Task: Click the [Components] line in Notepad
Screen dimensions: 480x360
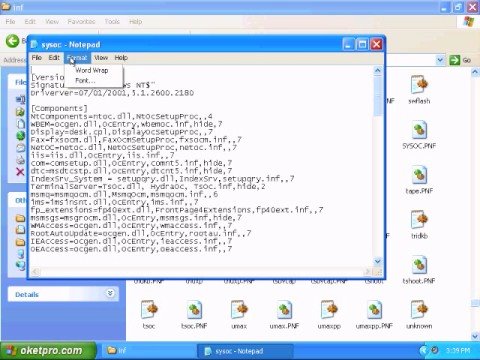Action: (x=59, y=109)
